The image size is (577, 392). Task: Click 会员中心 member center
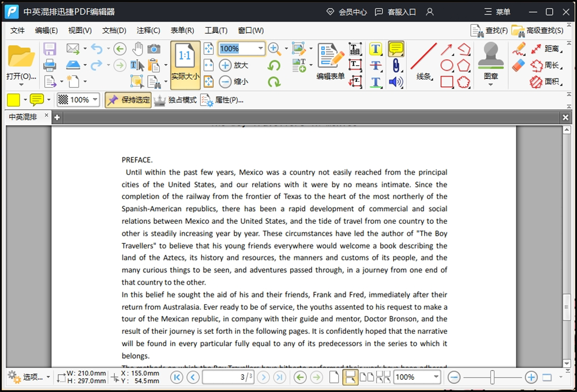[347, 12]
